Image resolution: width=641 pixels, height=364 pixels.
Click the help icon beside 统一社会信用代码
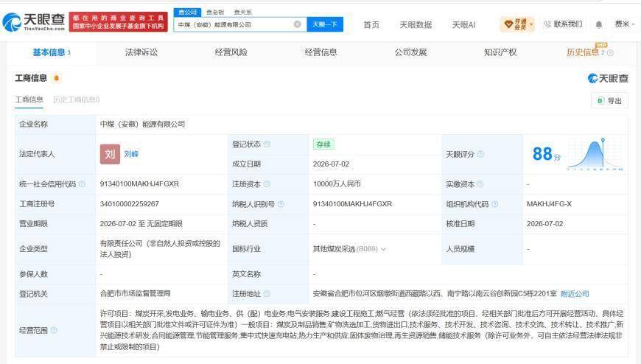(82, 184)
